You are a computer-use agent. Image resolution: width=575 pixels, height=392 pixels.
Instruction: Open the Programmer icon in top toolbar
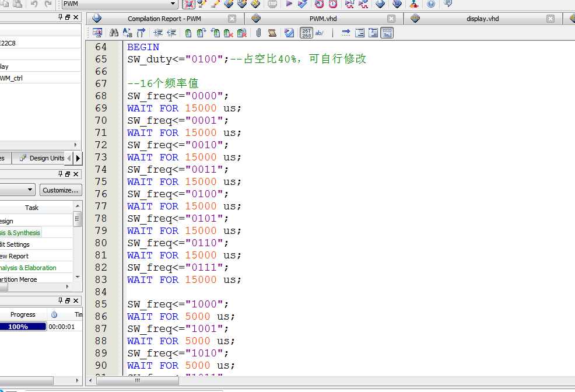(397, 4)
